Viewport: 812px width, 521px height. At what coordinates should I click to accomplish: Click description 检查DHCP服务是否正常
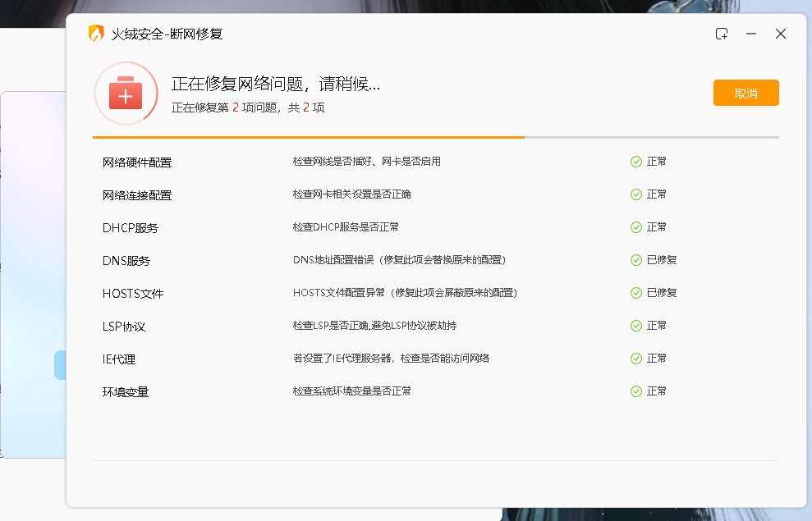pyautogui.click(x=346, y=227)
